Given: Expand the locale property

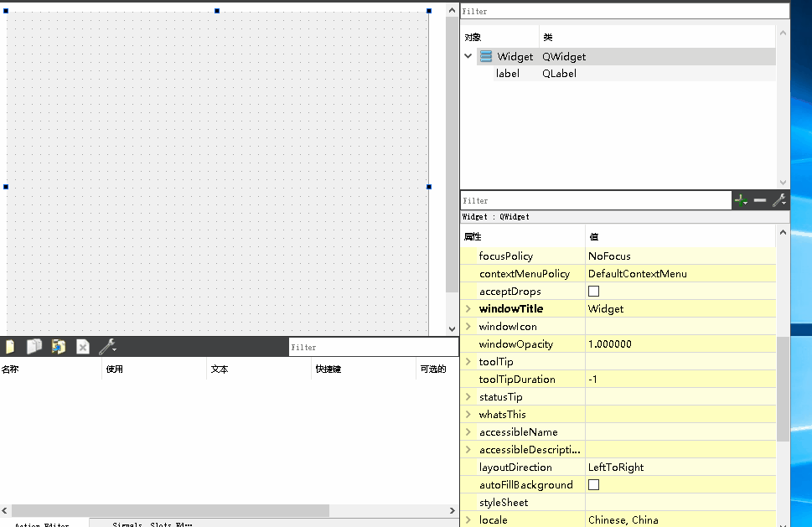Looking at the screenshot, I should (x=468, y=519).
